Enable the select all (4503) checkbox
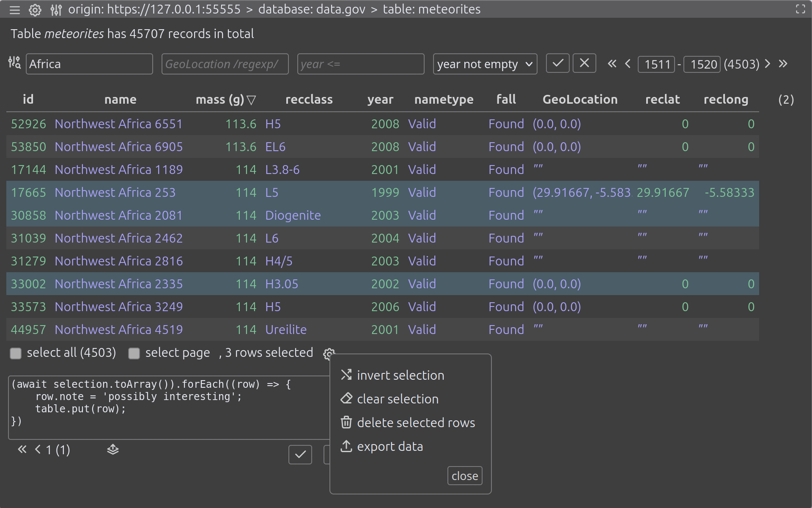Image resolution: width=812 pixels, height=508 pixels. [16, 353]
